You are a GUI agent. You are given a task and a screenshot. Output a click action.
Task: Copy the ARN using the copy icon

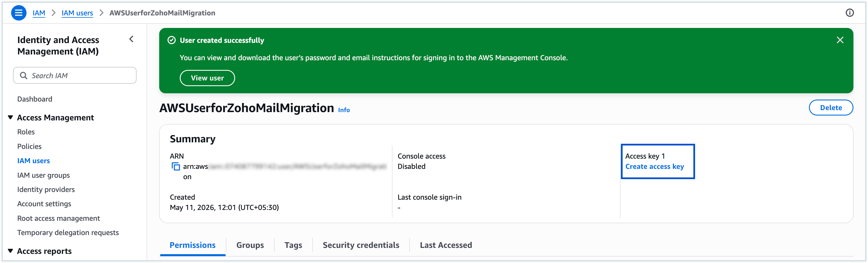click(x=175, y=166)
